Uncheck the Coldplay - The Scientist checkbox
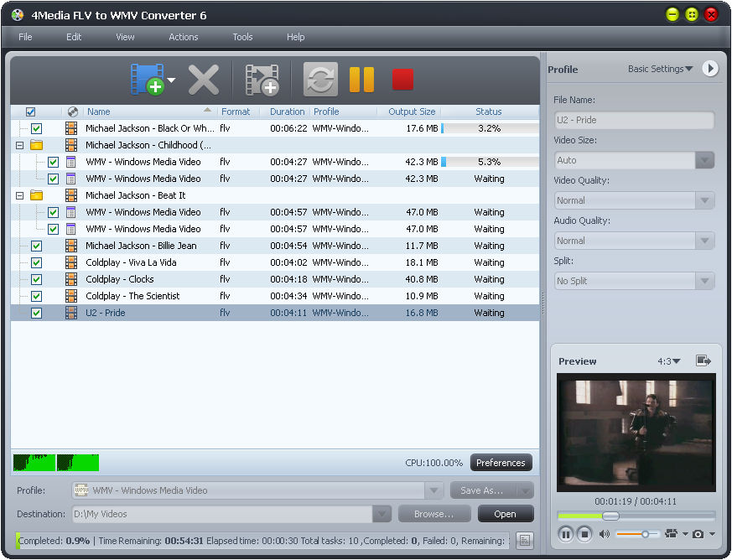 pyautogui.click(x=36, y=296)
